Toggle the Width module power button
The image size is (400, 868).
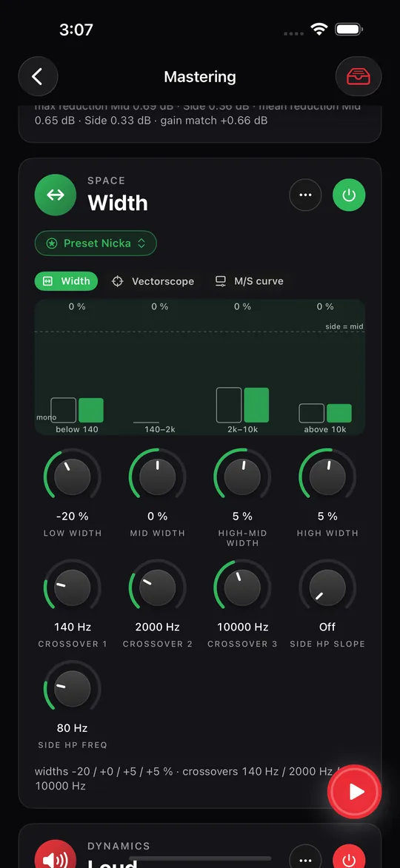coord(349,195)
